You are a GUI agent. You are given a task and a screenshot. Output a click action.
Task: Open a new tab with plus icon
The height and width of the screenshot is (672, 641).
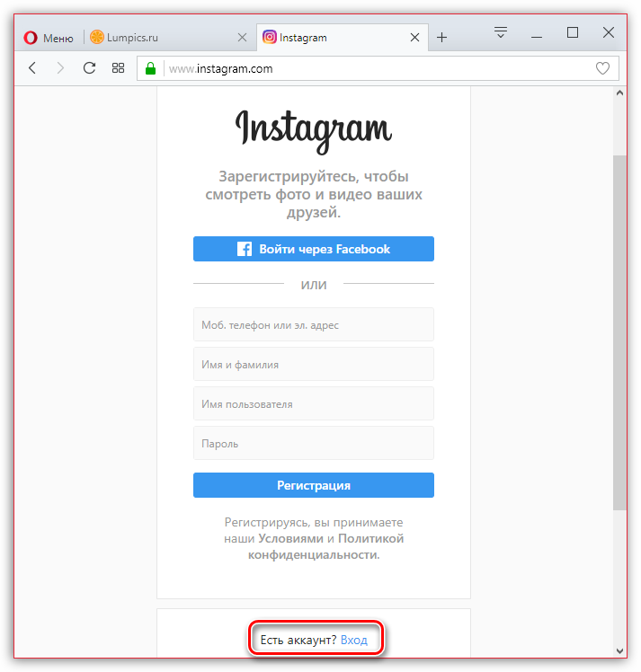(x=441, y=38)
